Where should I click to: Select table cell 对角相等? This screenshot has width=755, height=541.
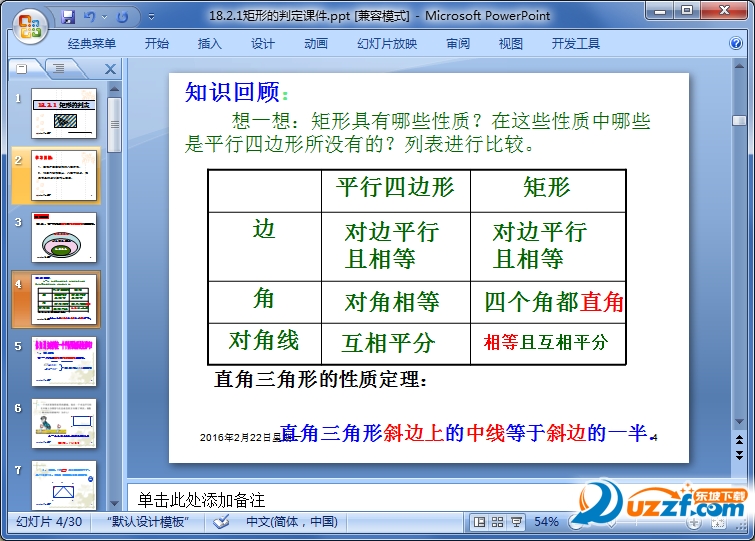tap(395, 302)
